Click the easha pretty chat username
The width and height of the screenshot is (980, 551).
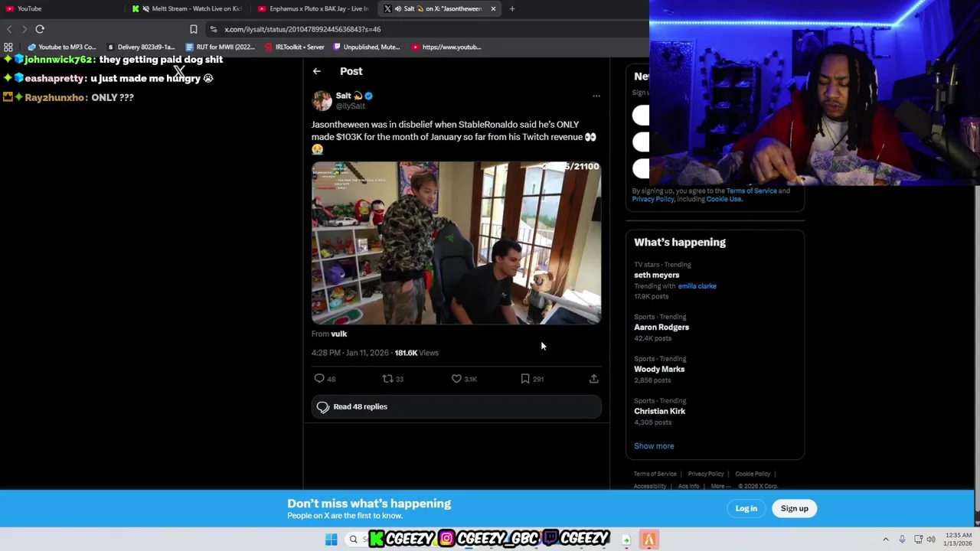coord(54,78)
